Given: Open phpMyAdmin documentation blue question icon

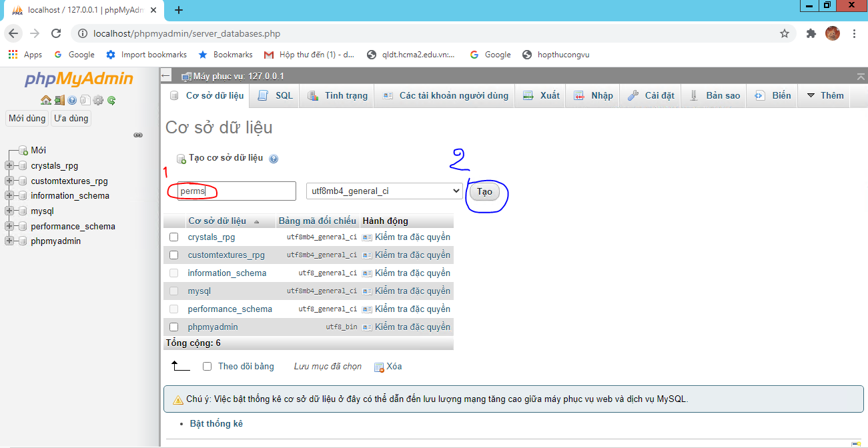Looking at the screenshot, I should tap(72, 101).
